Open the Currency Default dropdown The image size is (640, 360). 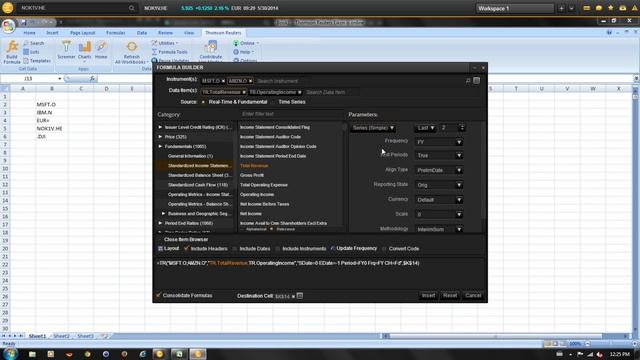tap(439, 200)
